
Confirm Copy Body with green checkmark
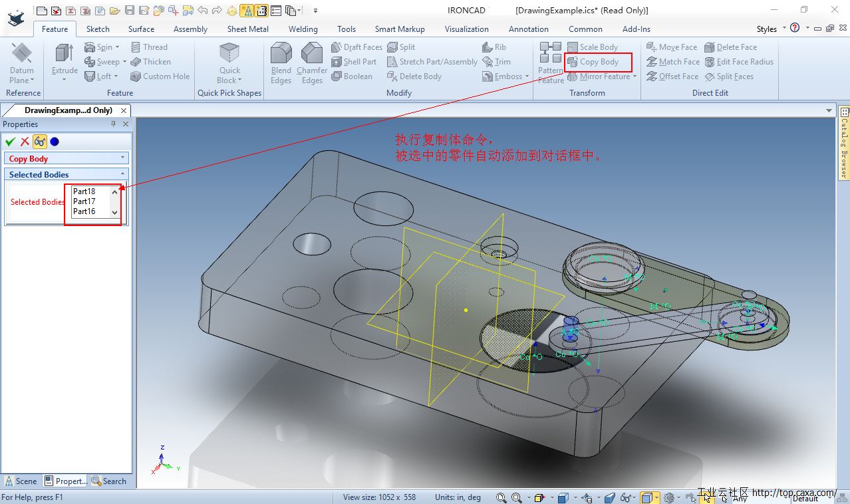(10, 142)
